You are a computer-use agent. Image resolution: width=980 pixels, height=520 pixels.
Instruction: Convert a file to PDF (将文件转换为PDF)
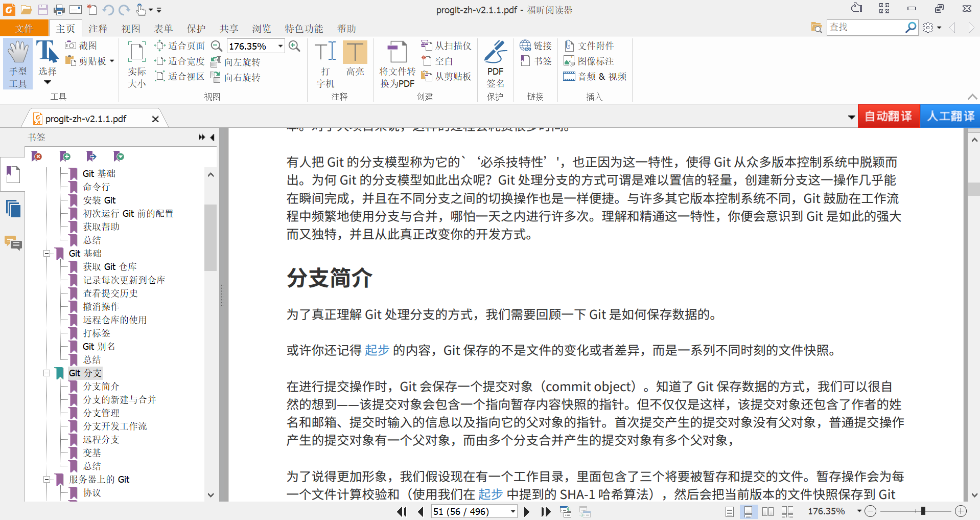coord(398,64)
